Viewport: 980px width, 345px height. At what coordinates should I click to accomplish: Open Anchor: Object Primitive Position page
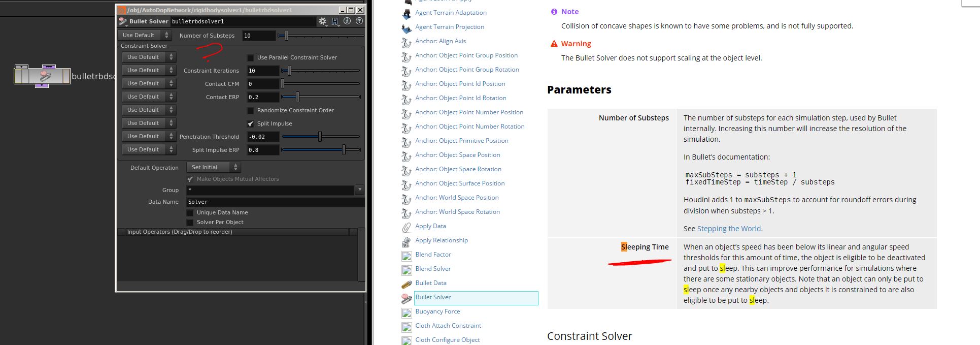461,141
